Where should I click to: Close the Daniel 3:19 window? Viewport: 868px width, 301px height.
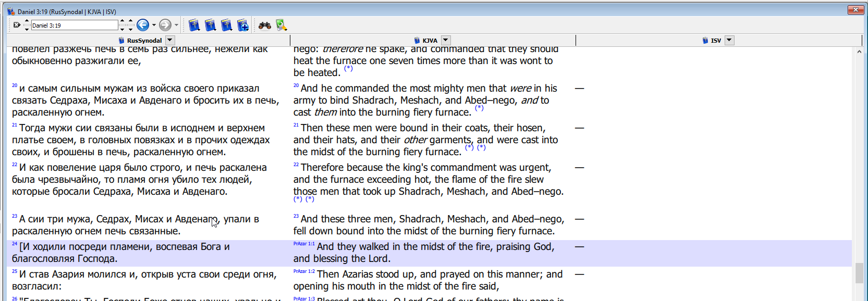[855, 9]
